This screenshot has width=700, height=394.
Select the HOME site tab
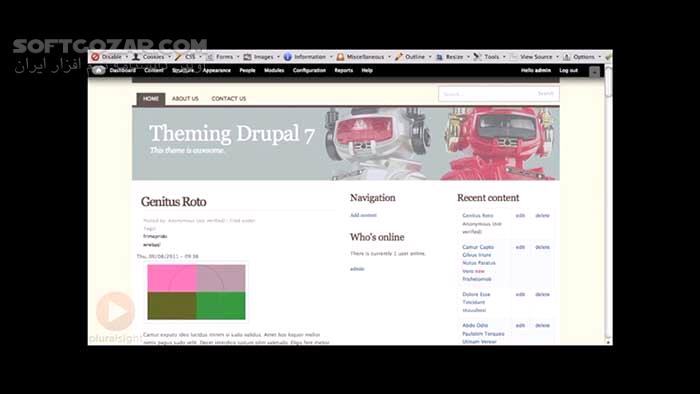click(x=151, y=99)
